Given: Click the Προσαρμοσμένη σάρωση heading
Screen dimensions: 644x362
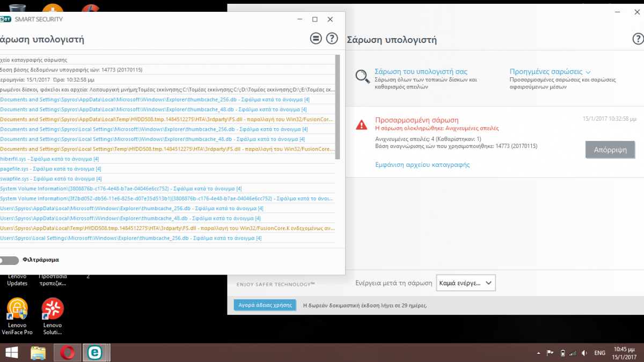Looking at the screenshot, I should pyautogui.click(x=417, y=120).
